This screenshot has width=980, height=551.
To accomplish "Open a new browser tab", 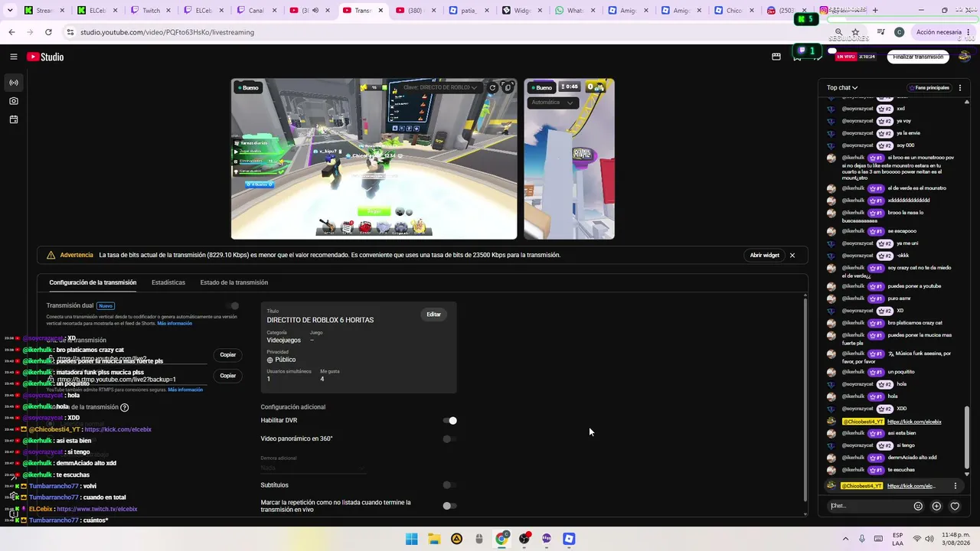I will click(x=875, y=11).
